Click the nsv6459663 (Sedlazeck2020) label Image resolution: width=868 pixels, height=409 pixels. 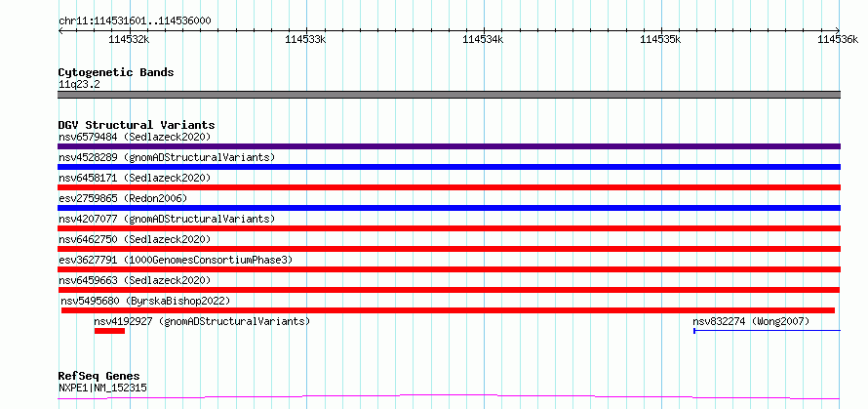coord(135,280)
